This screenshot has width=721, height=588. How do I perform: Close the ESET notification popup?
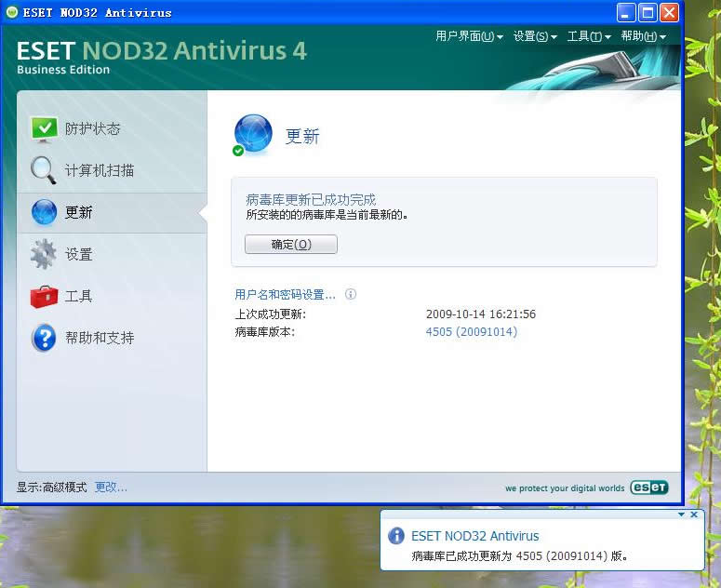pos(694,514)
